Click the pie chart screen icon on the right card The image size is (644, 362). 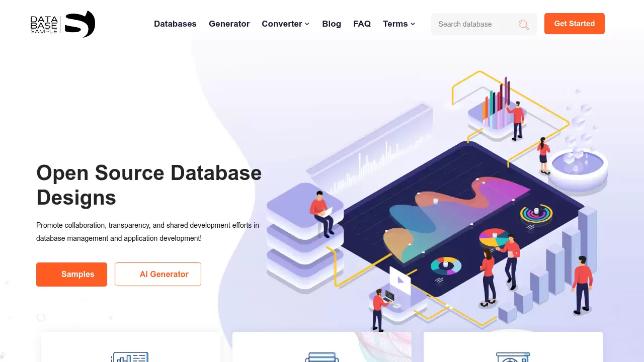513,357
